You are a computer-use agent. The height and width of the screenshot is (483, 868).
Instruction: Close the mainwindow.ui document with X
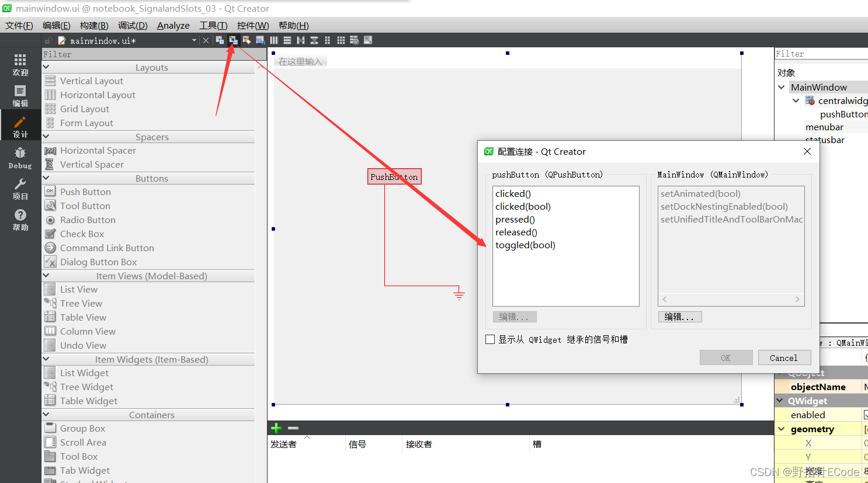click(206, 40)
